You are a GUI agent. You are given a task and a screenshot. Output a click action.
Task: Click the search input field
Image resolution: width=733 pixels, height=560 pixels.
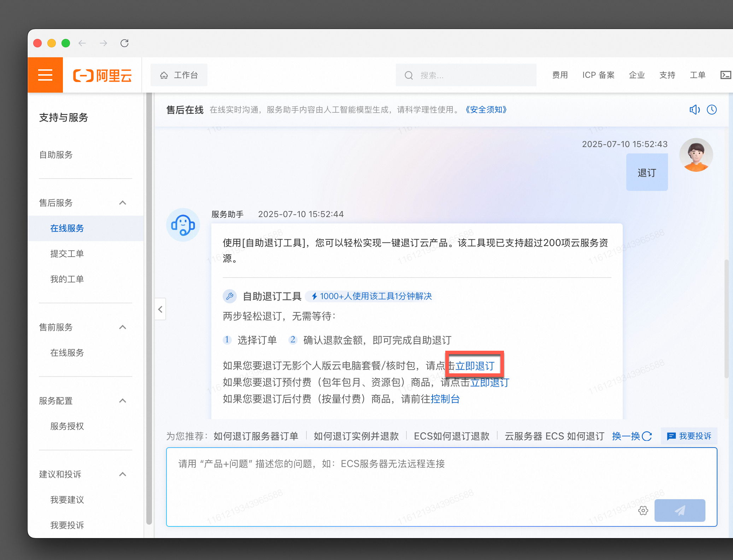pyautogui.click(x=466, y=75)
